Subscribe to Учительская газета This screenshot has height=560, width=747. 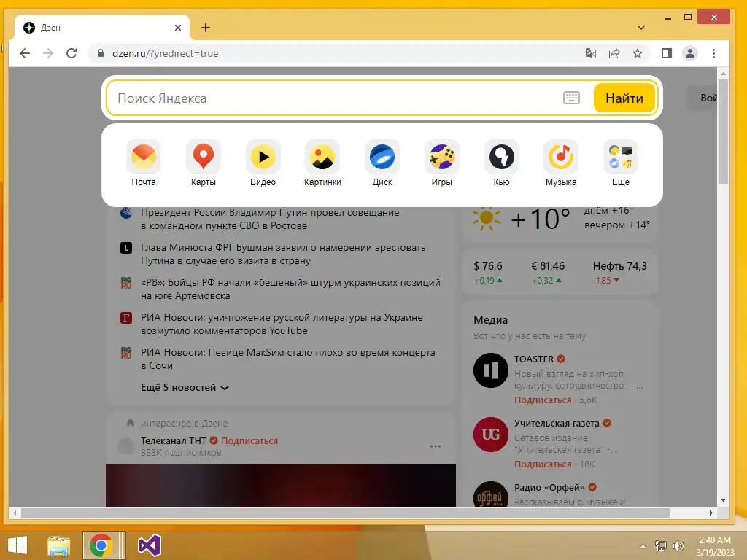[543, 464]
